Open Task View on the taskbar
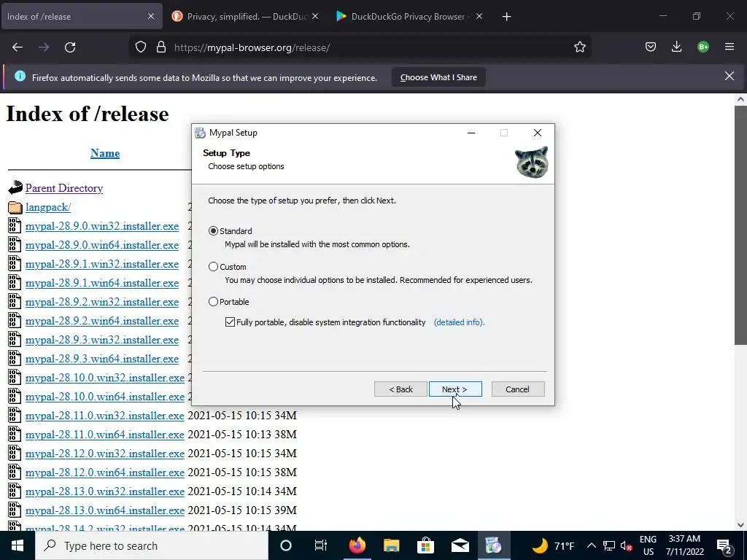This screenshot has height=560, width=747. click(321, 545)
